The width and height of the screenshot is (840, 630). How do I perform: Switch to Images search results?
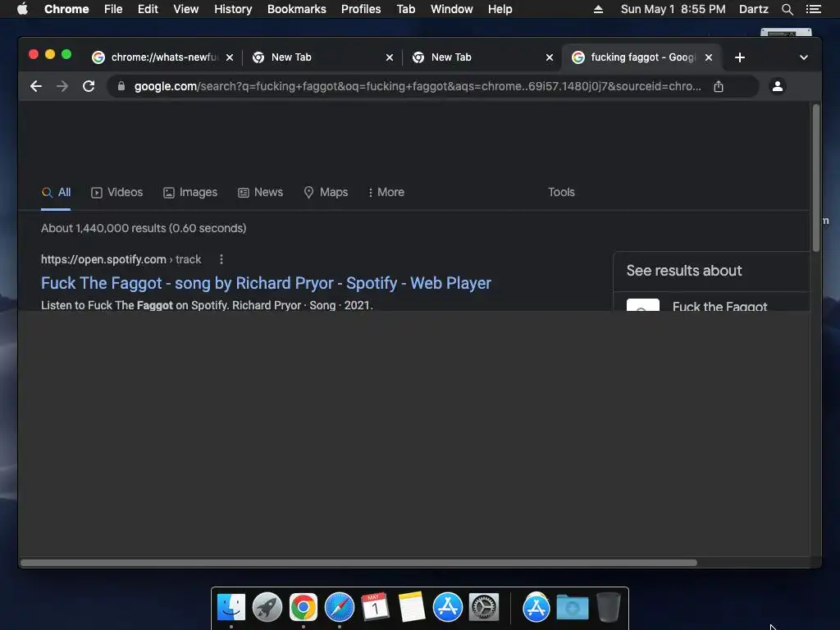[x=190, y=192]
